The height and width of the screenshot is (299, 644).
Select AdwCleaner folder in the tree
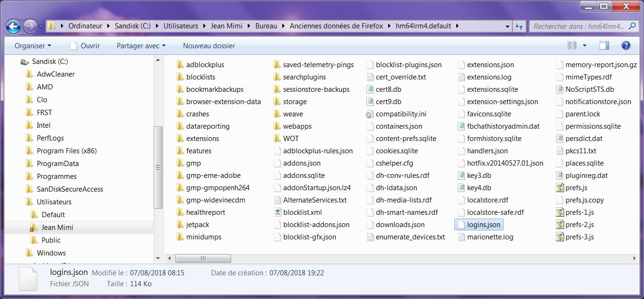56,74
